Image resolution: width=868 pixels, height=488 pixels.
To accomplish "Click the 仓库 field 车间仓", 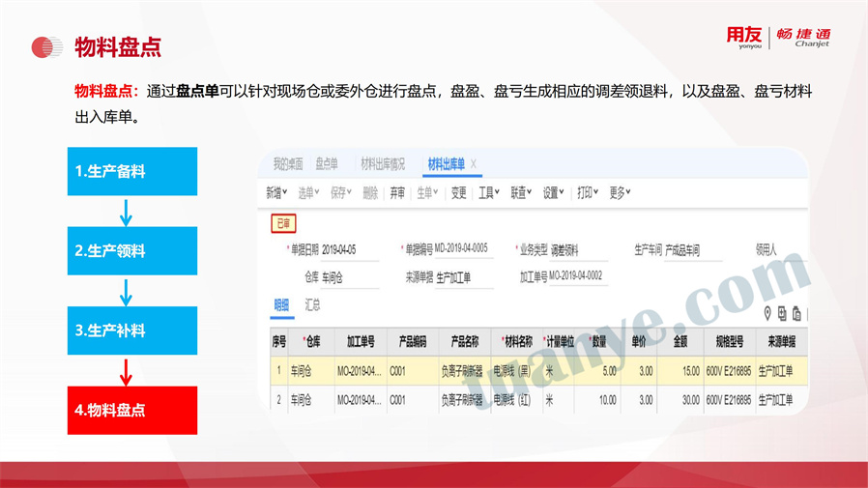I will [x=350, y=277].
